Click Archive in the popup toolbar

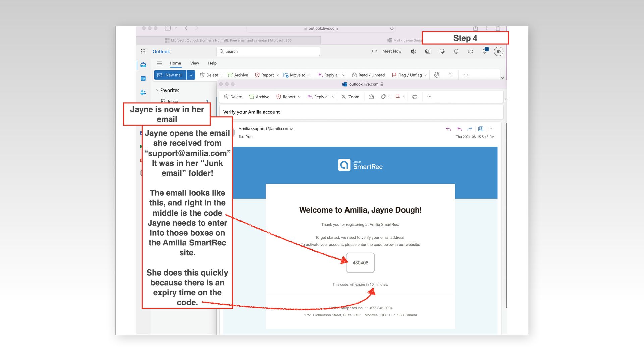[259, 97]
